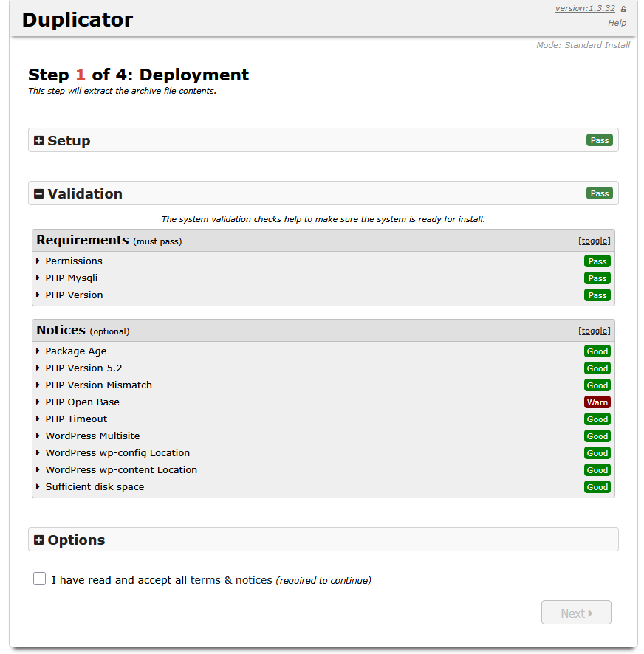Click the Pass badge for PHP Version
644x654 pixels.
597,295
